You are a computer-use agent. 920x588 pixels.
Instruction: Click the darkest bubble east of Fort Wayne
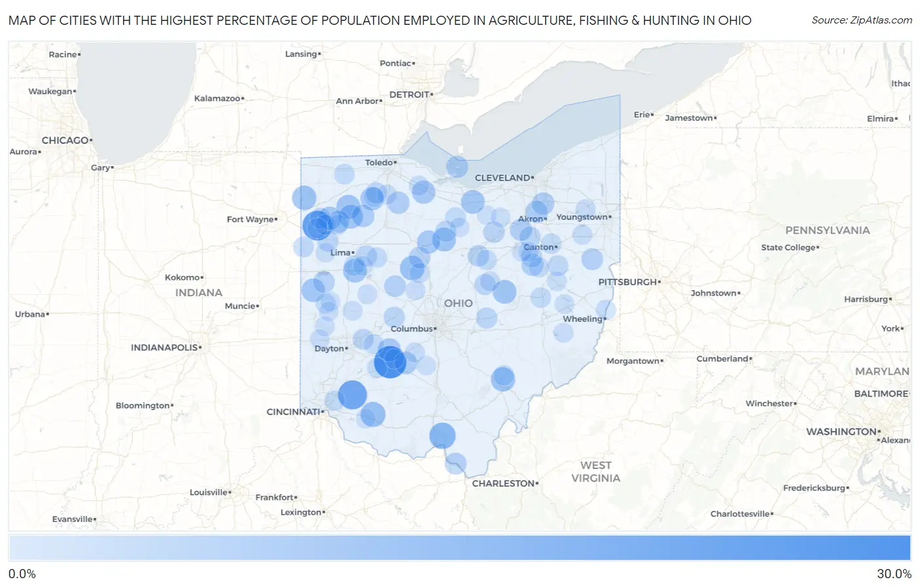[x=317, y=226]
